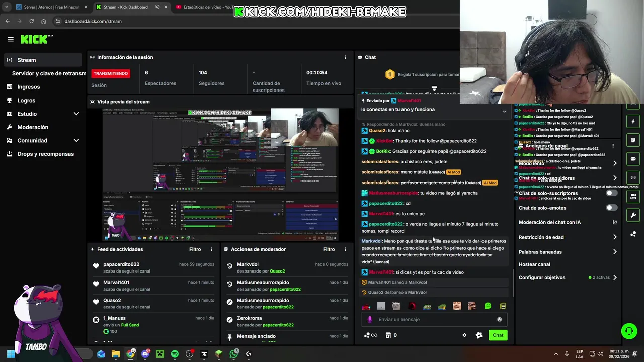Image resolution: width=644 pixels, height=362 pixels.
Task: Click the star badge icon beside Chat button
Action: (479, 335)
